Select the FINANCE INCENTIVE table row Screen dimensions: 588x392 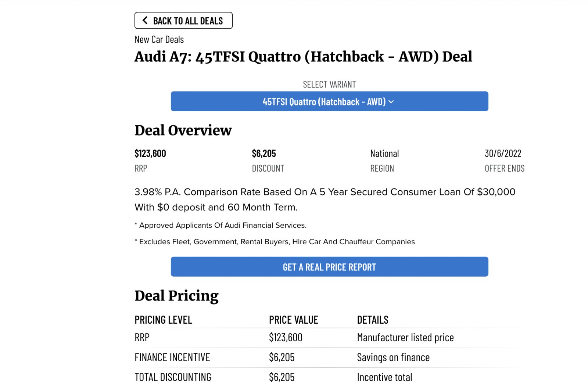coord(172,357)
